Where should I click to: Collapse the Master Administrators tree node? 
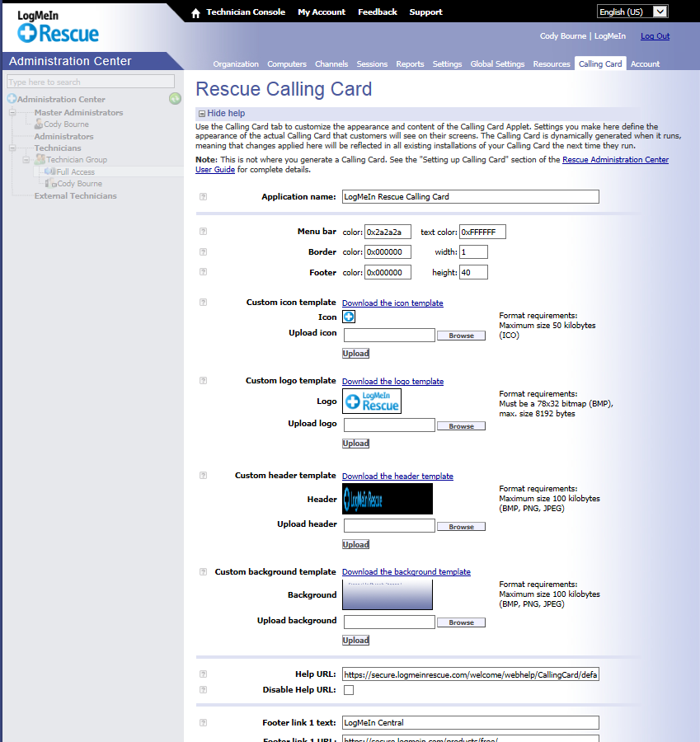pos(12,113)
